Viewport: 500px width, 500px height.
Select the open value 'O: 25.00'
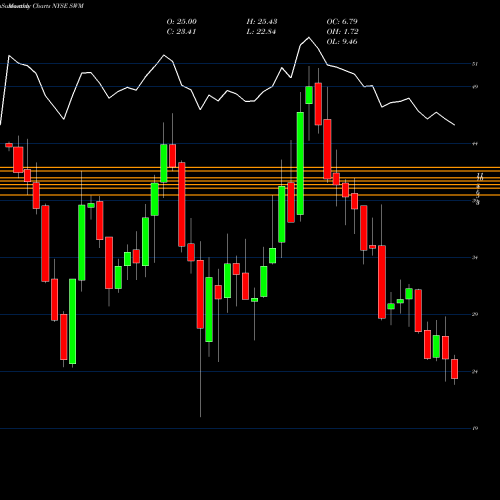click(181, 22)
